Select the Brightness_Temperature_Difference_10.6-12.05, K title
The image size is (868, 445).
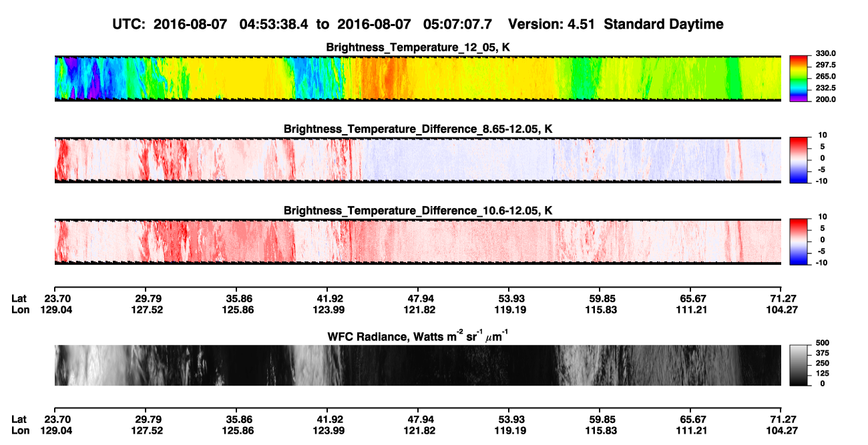[x=418, y=211]
